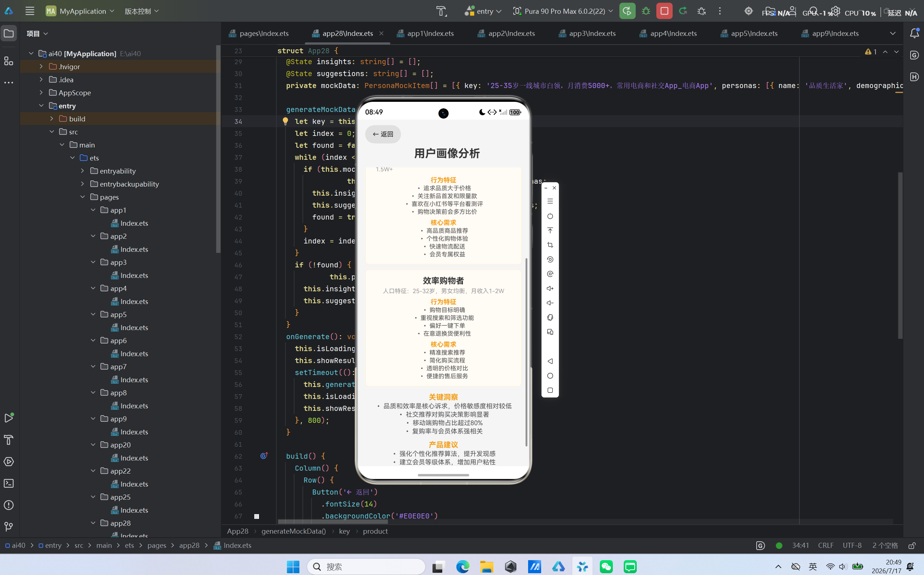Open the main hamburger menu

coord(30,11)
